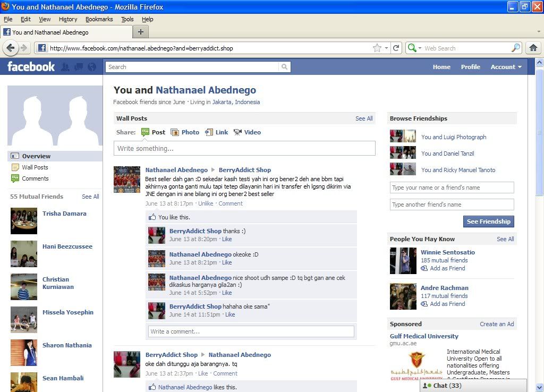Select the Post share icon
The width and height of the screenshot is (544, 392).
[x=145, y=132]
